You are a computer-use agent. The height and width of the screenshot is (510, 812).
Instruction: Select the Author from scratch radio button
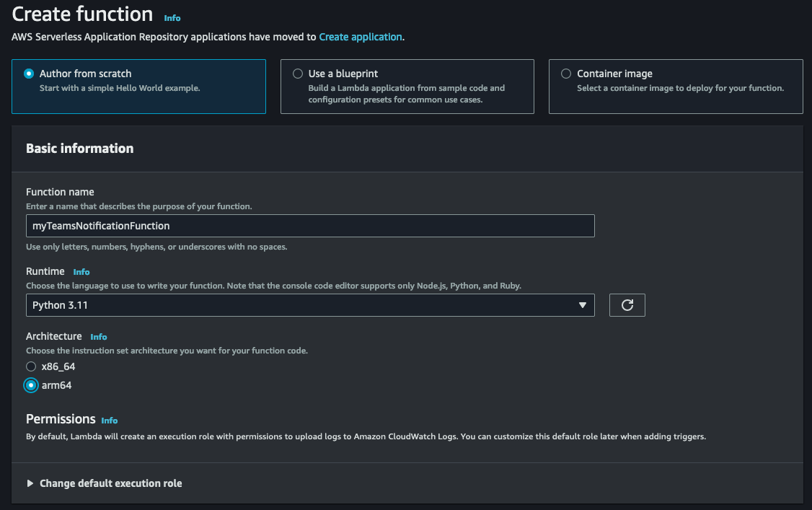point(29,74)
